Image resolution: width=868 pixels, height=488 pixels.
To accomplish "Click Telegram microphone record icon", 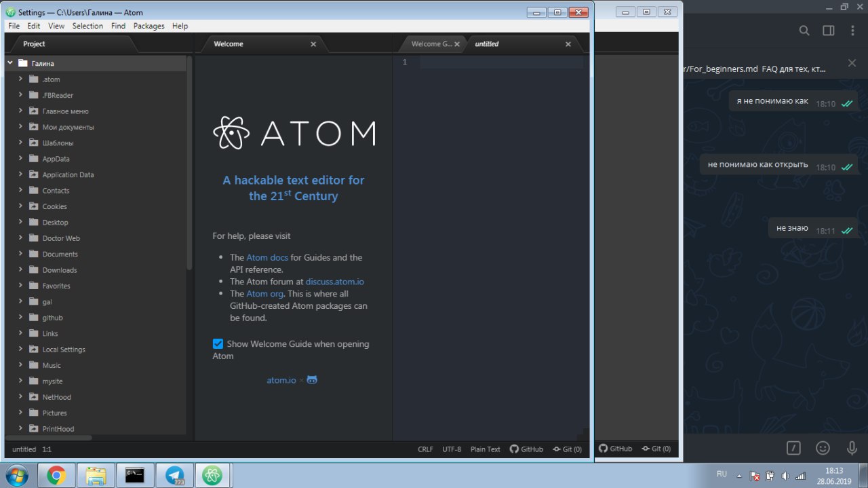I will (x=852, y=448).
